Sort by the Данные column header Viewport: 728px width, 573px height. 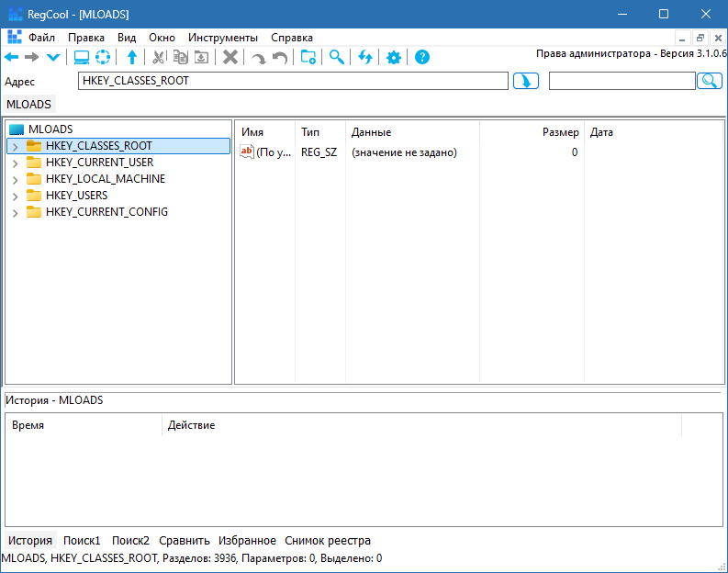[x=412, y=132]
